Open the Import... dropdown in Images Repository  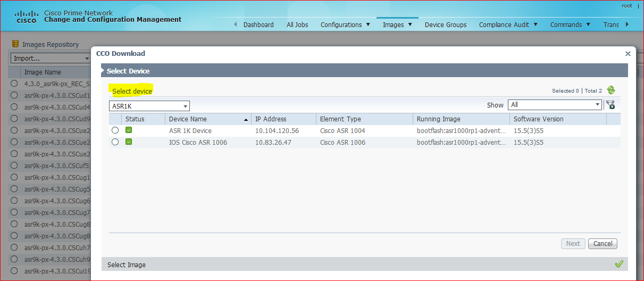[51, 58]
